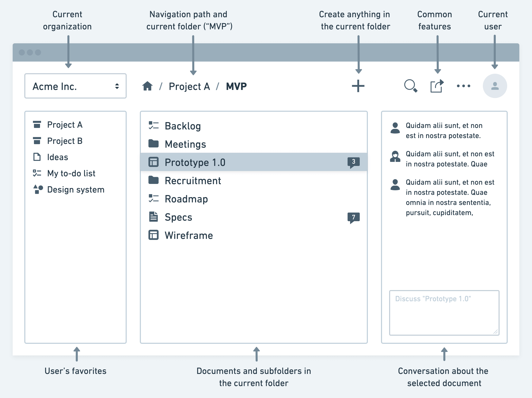Click the share icon

click(437, 86)
